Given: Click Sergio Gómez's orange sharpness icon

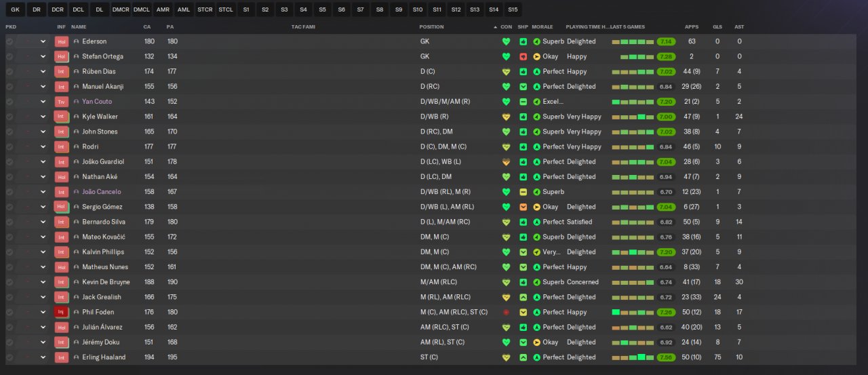Looking at the screenshot, I should pyautogui.click(x=523, y=207).
